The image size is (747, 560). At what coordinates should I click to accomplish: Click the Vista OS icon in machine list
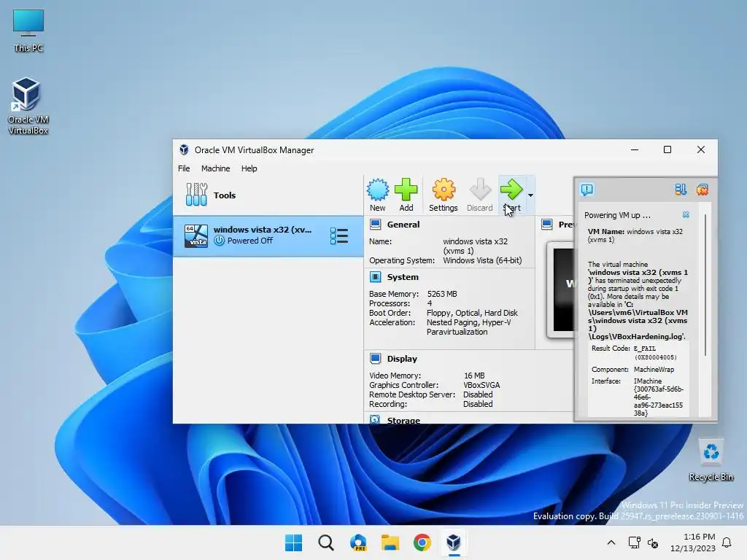(x=196, y=236)
